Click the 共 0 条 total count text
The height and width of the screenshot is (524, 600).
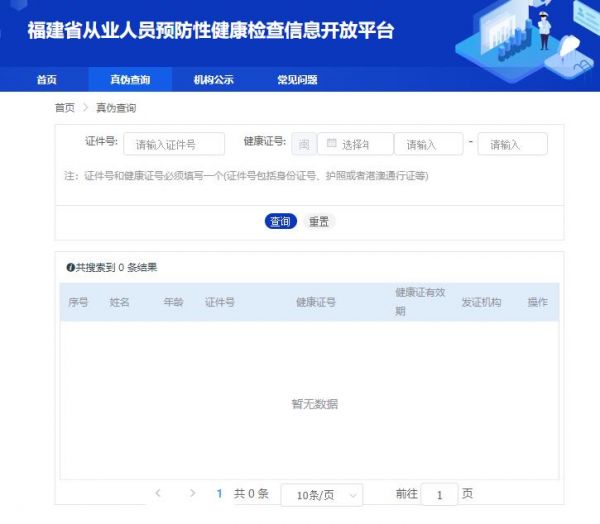[251, 494]
